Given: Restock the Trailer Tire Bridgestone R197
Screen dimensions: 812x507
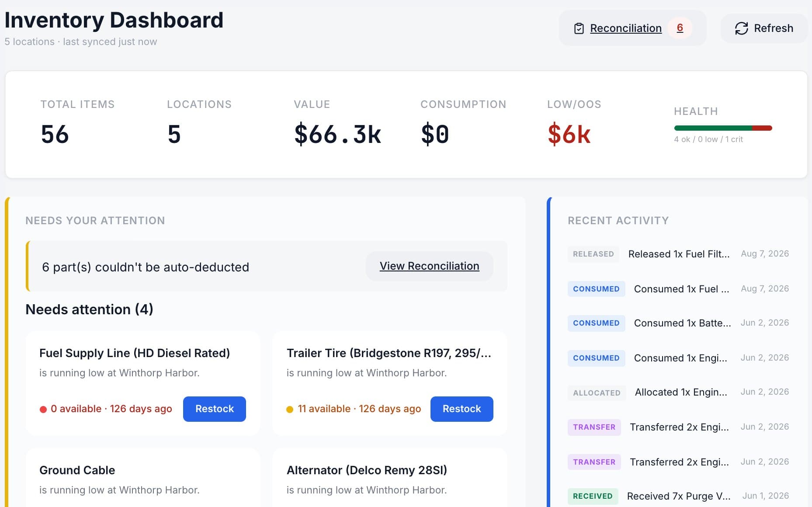Looking at the screenshot, I should click(x=462, y=409).
